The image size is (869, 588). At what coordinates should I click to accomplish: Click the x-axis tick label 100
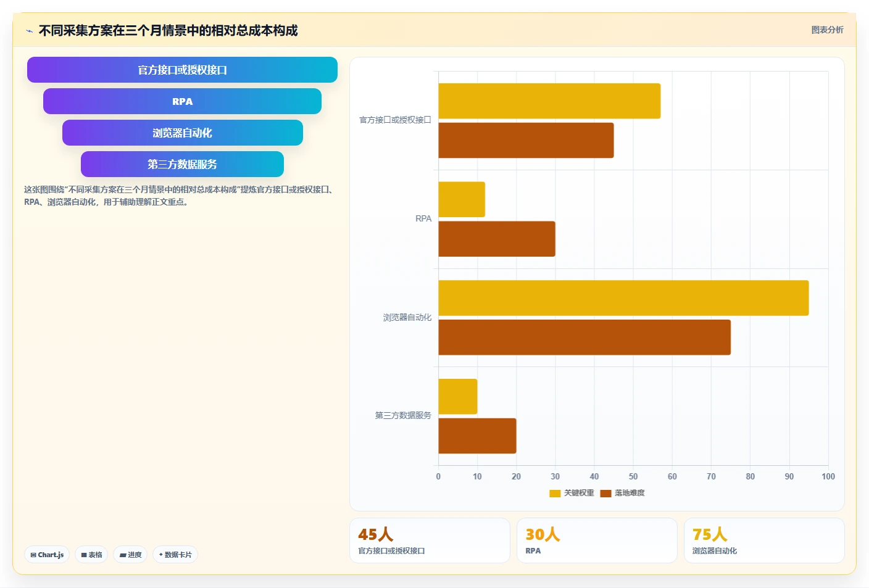coord(828,476)
